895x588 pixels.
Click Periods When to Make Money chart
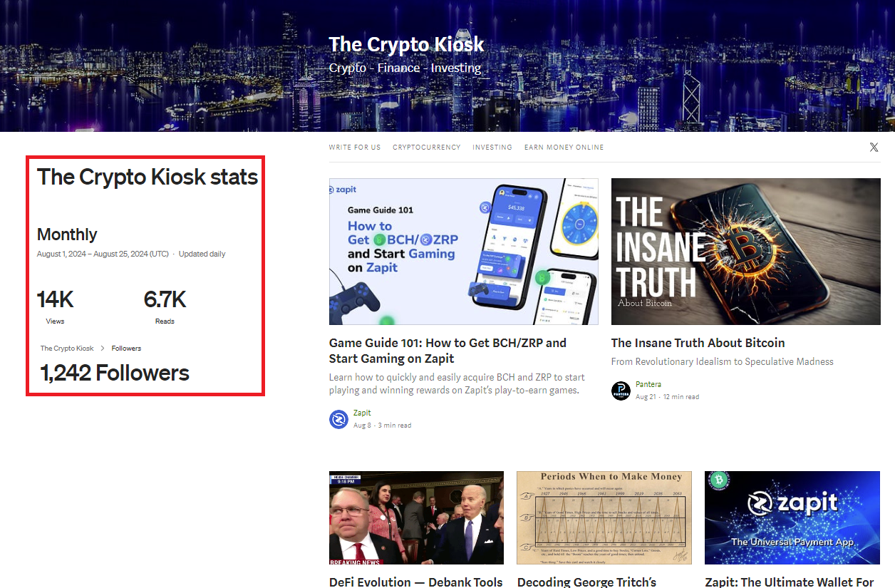click(604, 517)
